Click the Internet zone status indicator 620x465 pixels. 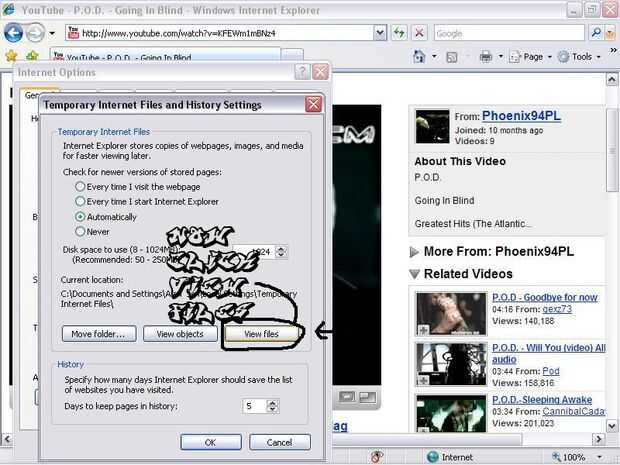click(x=450, y=457)
